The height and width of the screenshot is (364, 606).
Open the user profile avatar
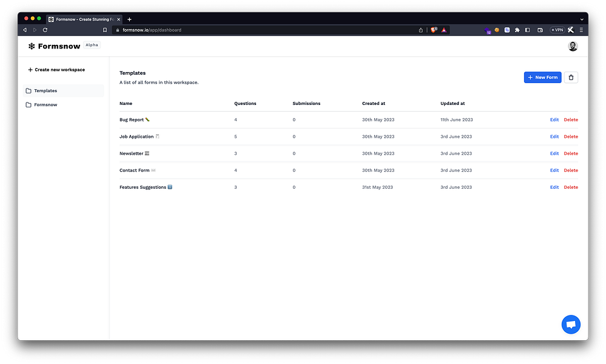[x=573, y=46]
